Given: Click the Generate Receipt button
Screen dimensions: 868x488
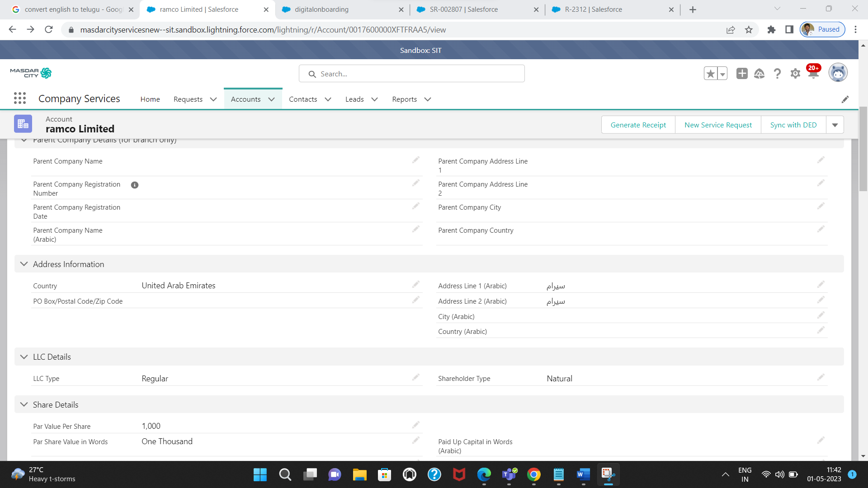Looking at the screenshot, I should (x=638, y=125).
